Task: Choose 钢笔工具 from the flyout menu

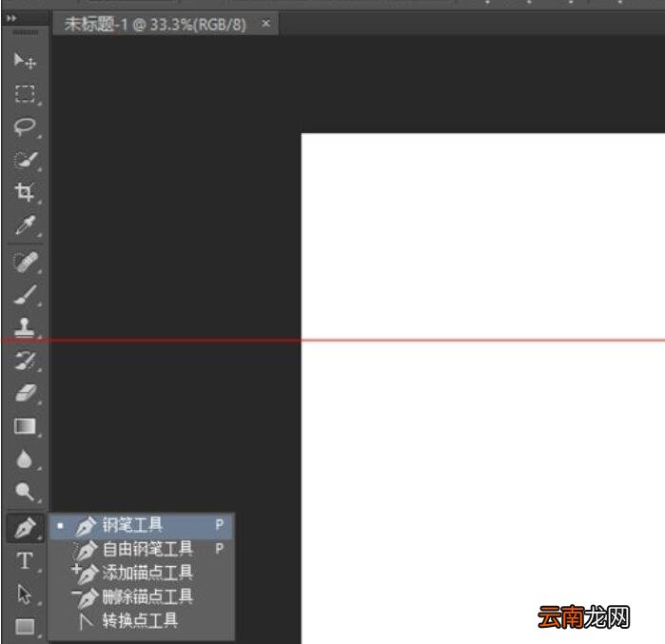Action: 142,526
